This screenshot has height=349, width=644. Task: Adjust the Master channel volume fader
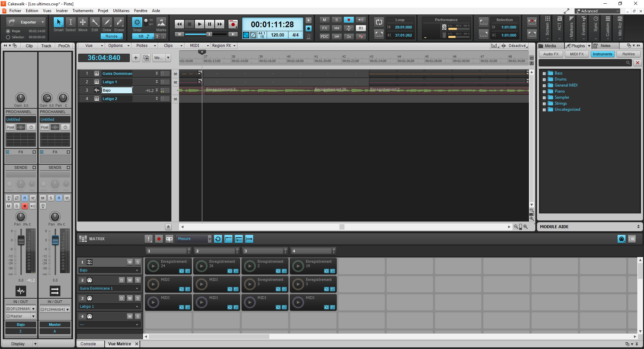55,240
